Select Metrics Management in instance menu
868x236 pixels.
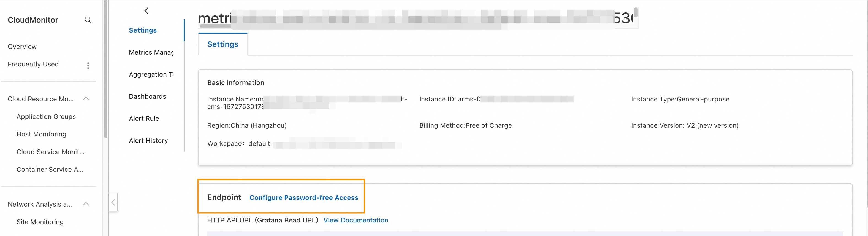(151, 52)
